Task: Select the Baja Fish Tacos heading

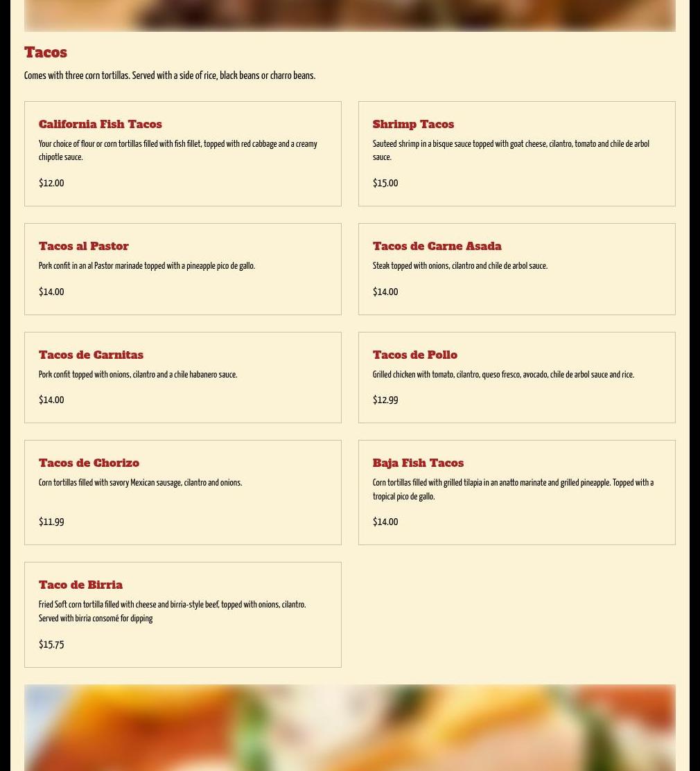Action: (x=418, y=463)
